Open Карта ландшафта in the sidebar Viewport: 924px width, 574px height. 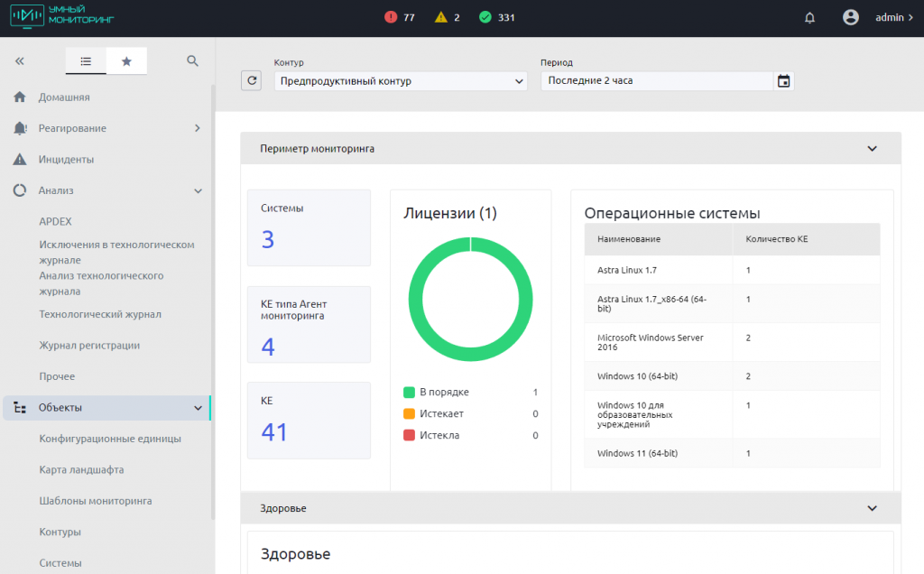[81, 470]
